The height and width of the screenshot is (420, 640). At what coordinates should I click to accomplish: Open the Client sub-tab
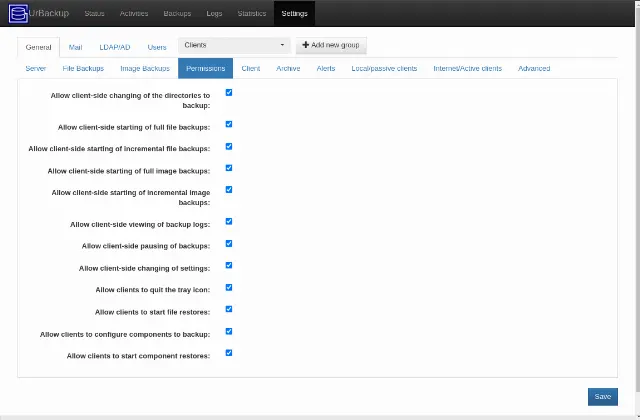tap(251, 69)
